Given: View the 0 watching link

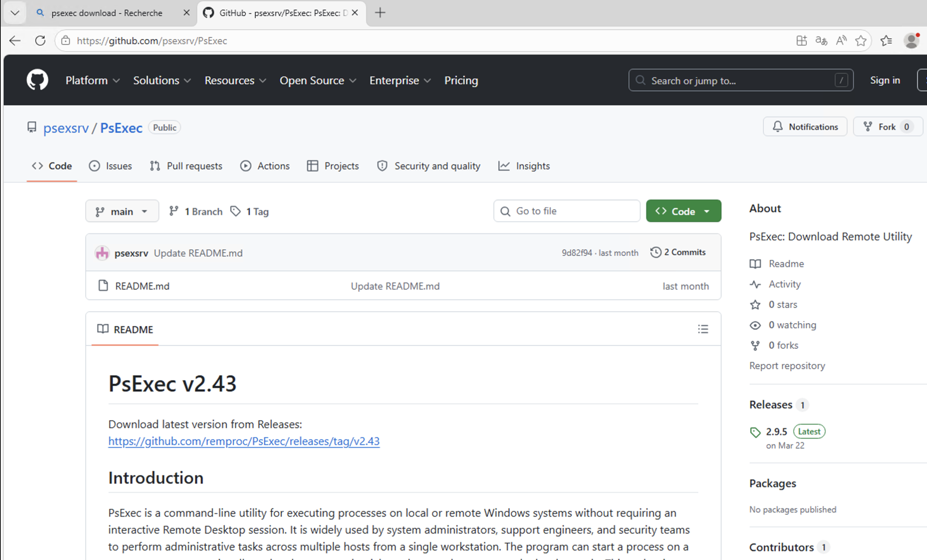Looking at the screenshot, I should click(x=783, y=325).
